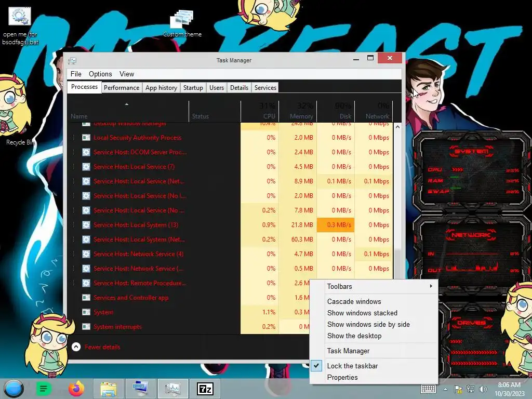Click the System process icon

coord(86,312)
